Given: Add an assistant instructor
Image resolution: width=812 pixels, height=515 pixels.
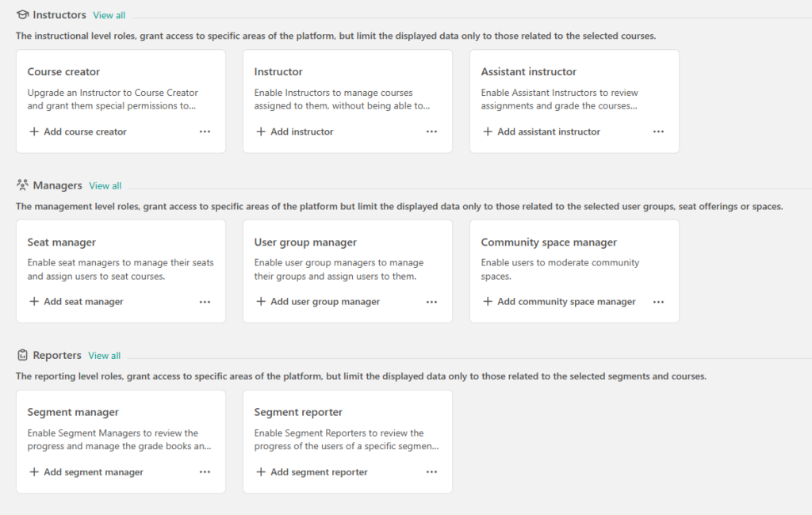Looking at the screenshot, I should [x=548, y=132].
